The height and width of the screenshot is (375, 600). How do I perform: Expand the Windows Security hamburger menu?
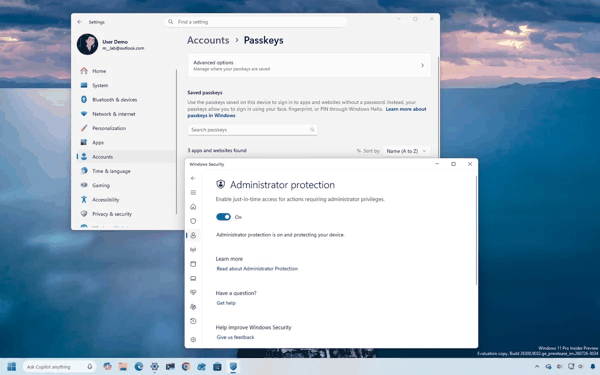193,192
